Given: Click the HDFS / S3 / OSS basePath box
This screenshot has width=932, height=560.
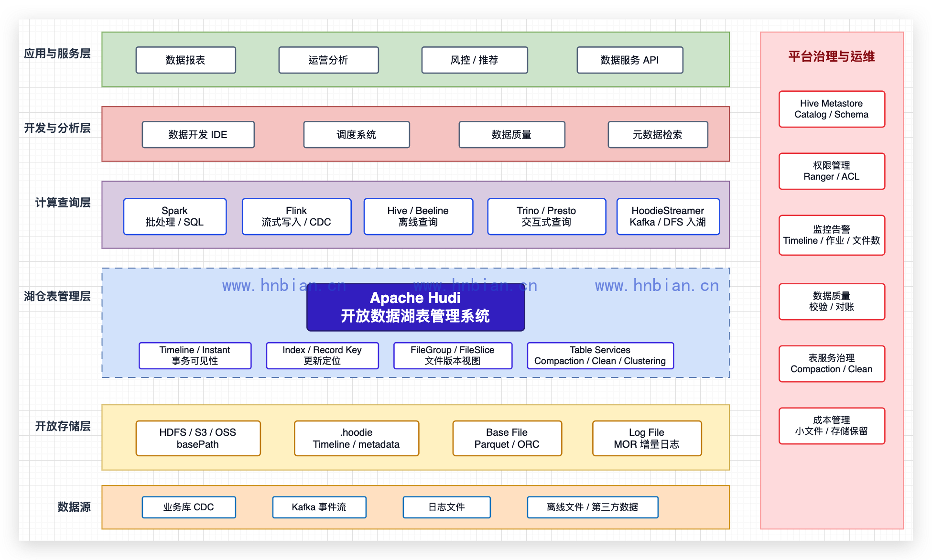Looking at the screenshot, I should point(198,438).
